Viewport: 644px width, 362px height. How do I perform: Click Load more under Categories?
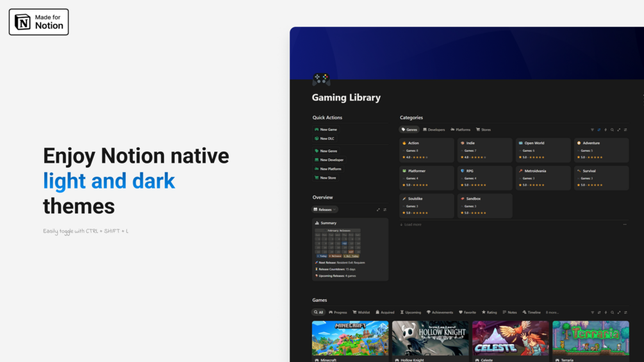coord(411,224)
